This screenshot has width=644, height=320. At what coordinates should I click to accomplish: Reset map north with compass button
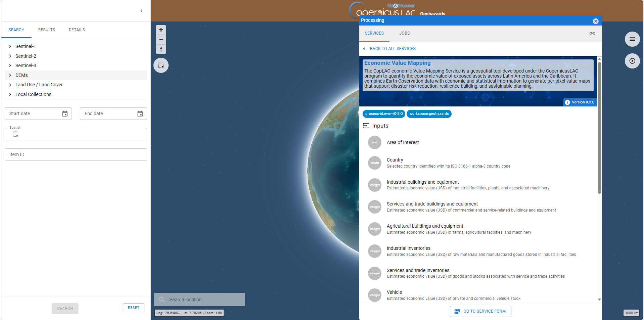(161, 49)
